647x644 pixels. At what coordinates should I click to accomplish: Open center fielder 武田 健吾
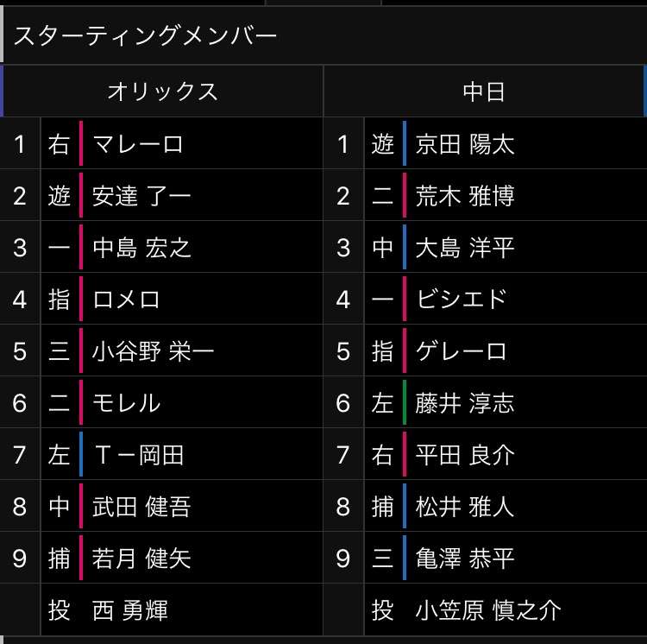click(142, 507)
